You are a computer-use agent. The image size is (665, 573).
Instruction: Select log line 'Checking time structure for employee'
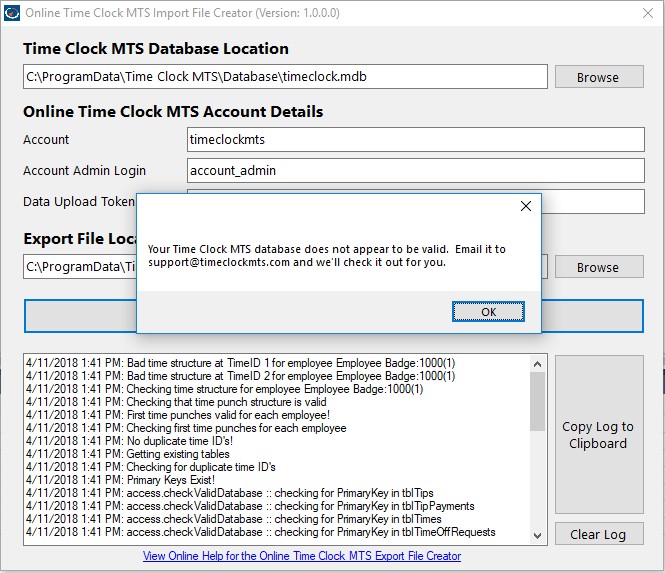tap(224, 389)
